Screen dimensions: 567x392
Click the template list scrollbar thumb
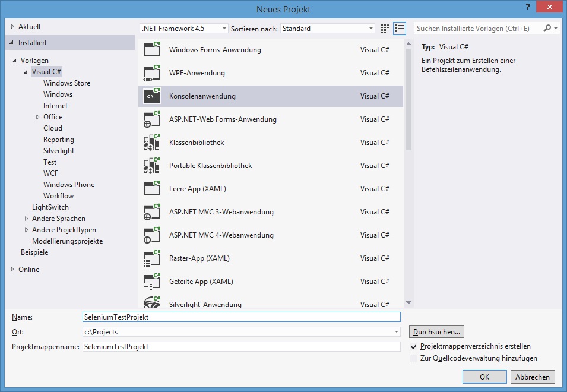tap(408, 99)
